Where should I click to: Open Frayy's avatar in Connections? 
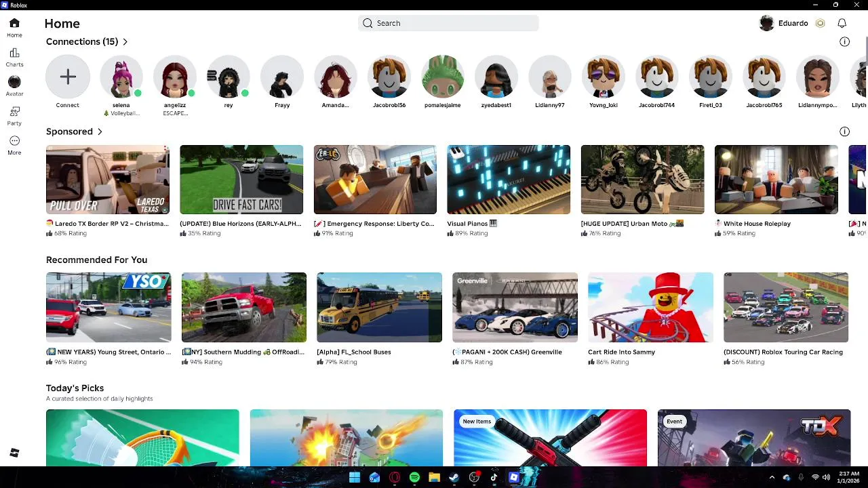coord(282,77)
